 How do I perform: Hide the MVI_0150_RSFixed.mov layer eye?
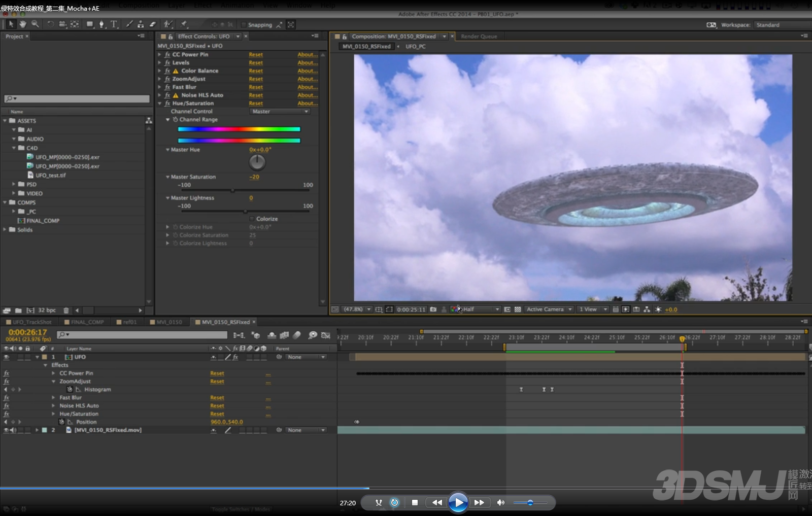coord(6,430)
